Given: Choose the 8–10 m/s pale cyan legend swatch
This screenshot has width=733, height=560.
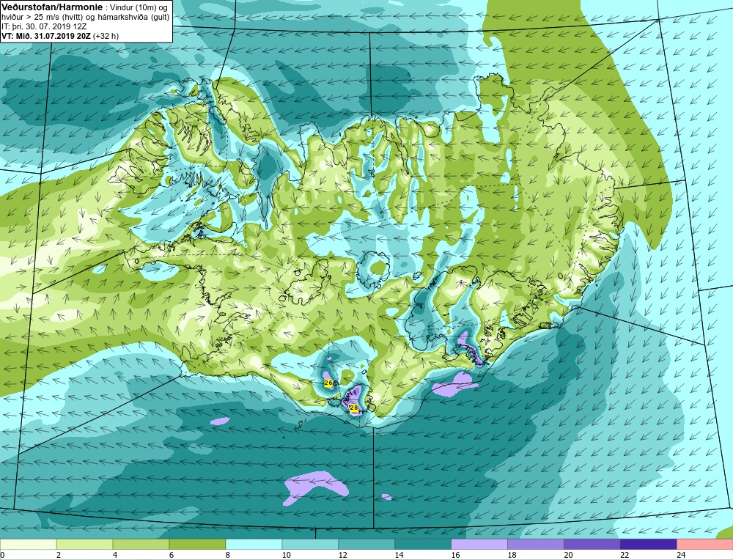Looking at the screenshot, I should click(254, 545).
